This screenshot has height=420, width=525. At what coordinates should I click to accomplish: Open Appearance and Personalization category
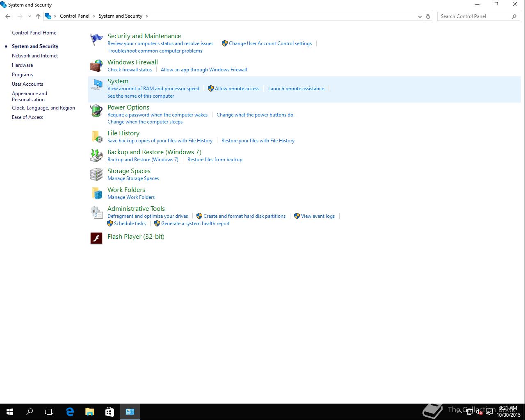(x=30, y=96)
